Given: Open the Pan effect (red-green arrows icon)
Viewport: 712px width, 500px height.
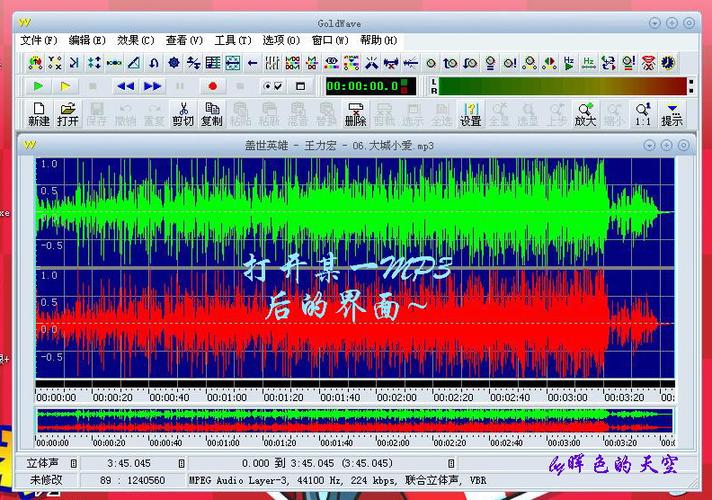Looking at the screenshot, I should point(549,63).
